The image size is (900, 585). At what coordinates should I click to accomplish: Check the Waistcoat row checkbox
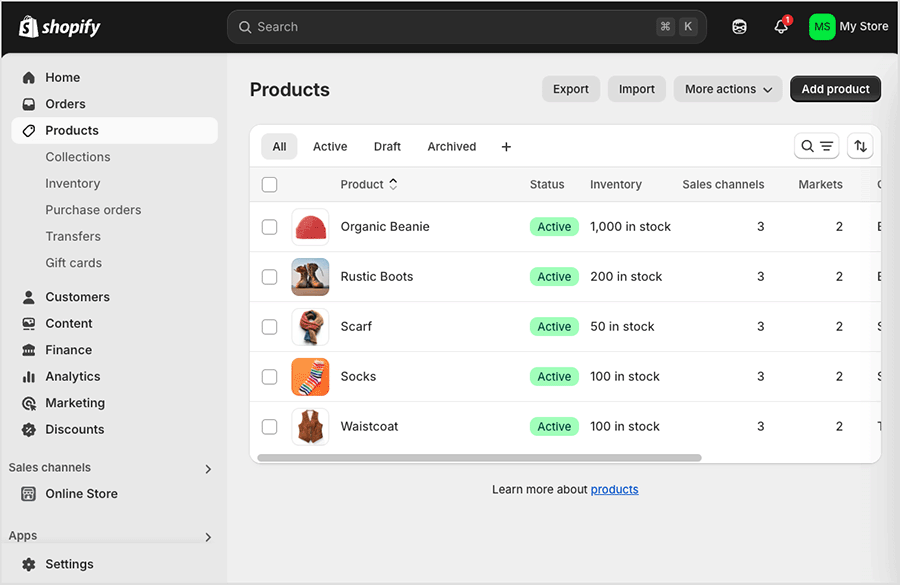pos(269,427)
